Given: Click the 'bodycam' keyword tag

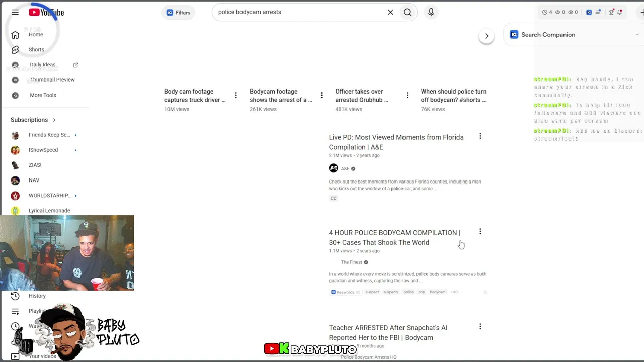Looking at the screenshot, I should pyautogui.click(x=437, y=292).
